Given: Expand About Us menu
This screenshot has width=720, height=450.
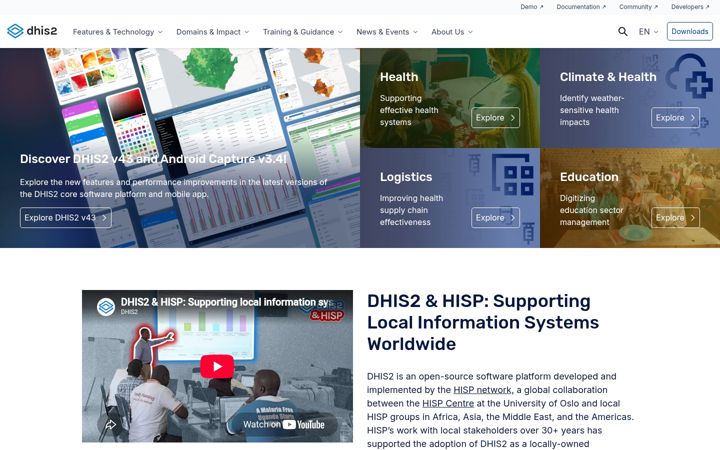Looking at the screenshot, I should click(452, 32).
